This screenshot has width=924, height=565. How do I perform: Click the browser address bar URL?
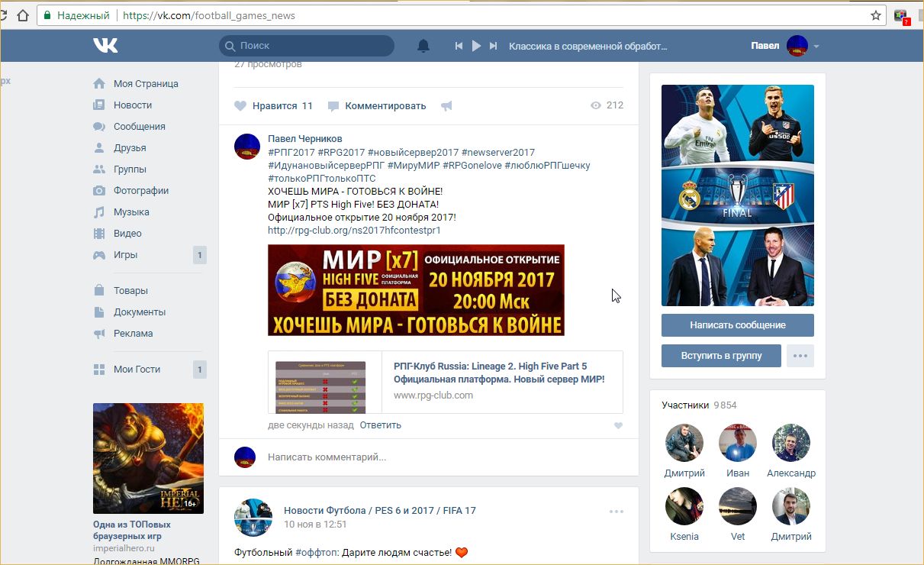[x=209, y=15]
